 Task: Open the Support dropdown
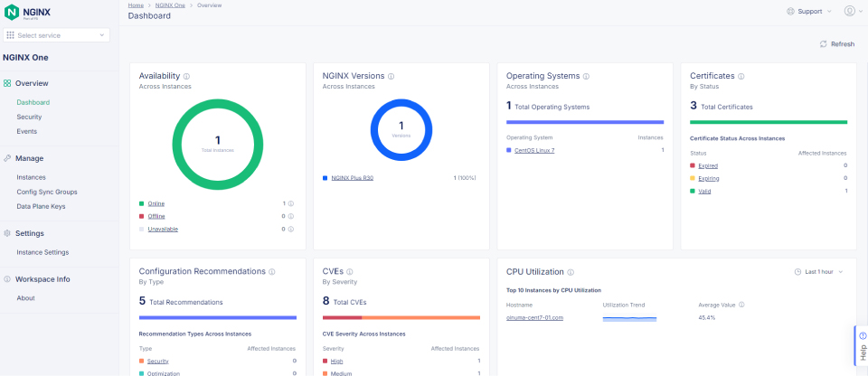pyautogui.click(x=809, y=11)
